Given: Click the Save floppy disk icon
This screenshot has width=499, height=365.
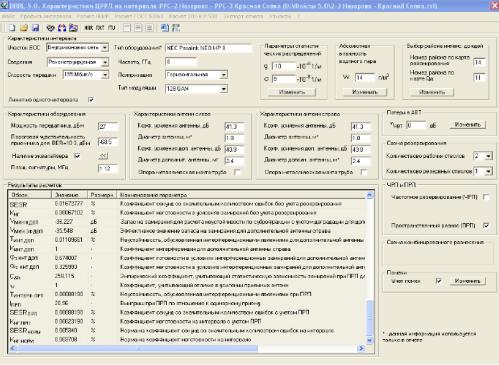Looking at the screenshot, I should point(35,28).
